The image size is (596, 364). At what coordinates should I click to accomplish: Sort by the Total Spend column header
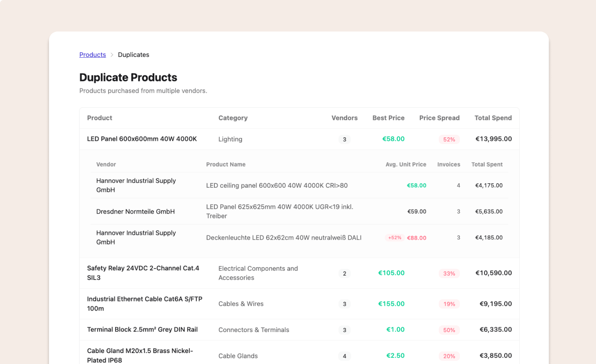coord(493,118)
